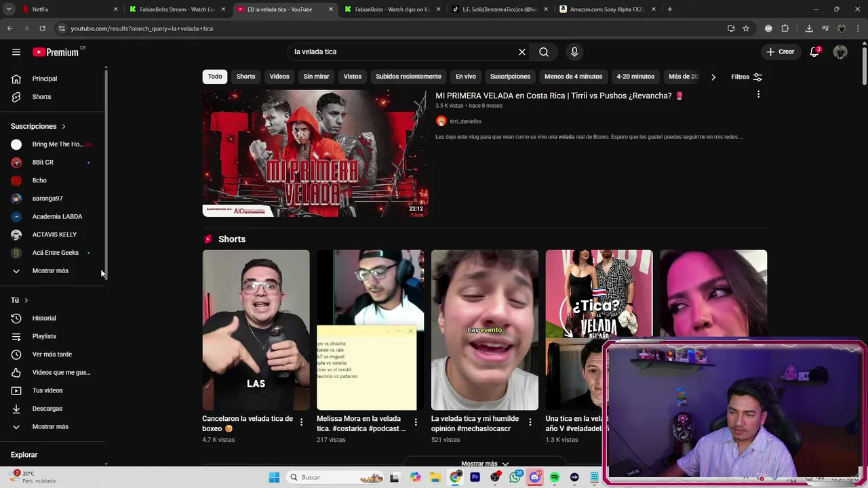Open Spotify from the taskbar
Viewport: 868px width, 488px height.
(555, 477)
